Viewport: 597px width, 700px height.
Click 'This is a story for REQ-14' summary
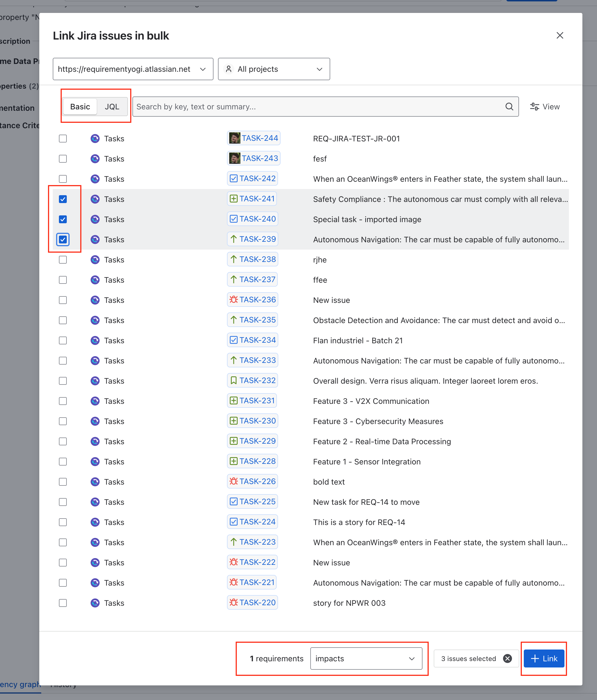(359, 522)
